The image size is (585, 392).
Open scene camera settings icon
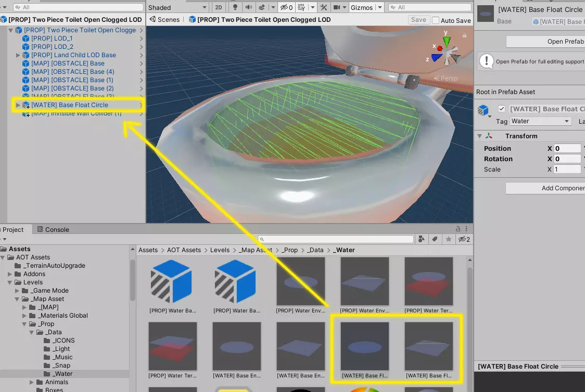tap(337, 7)
